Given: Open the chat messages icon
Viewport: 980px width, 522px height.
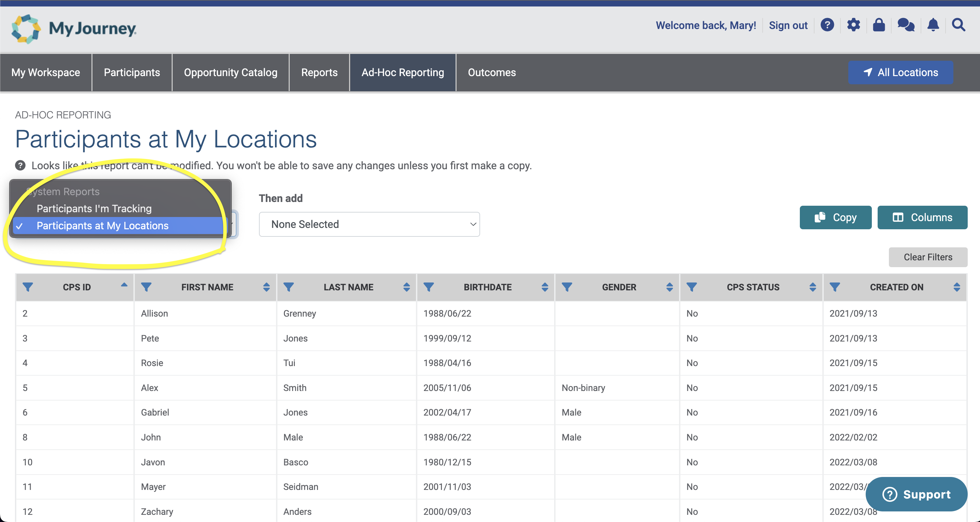Looking at the screenshot, I should (x=906, y=25).
